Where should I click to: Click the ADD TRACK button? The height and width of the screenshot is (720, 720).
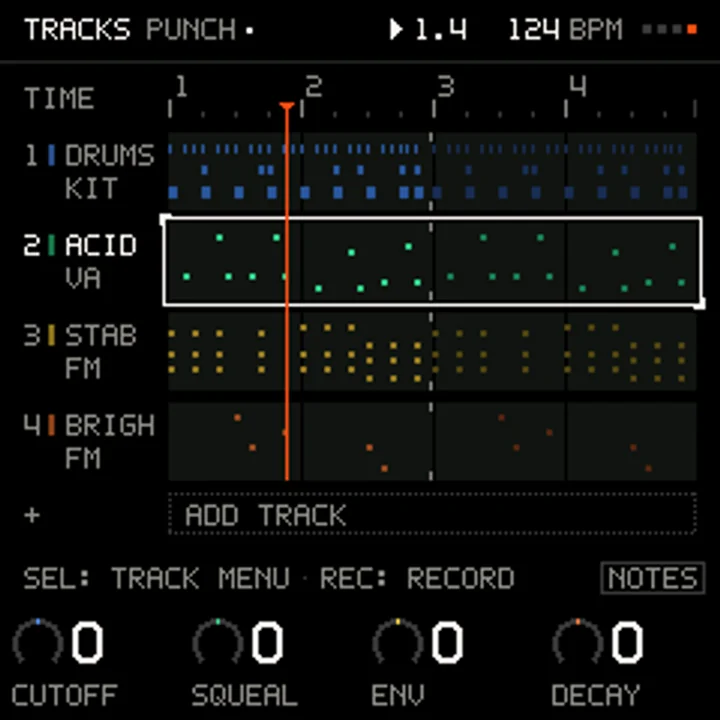click(x=432, y=514)
